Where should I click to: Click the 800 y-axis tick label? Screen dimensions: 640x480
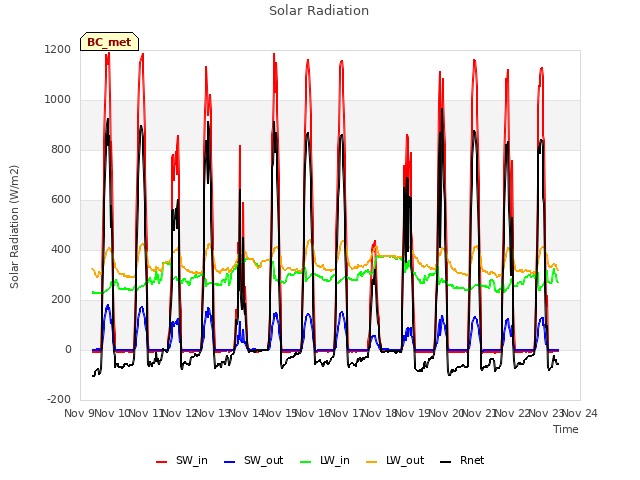[x=61, y=149]
